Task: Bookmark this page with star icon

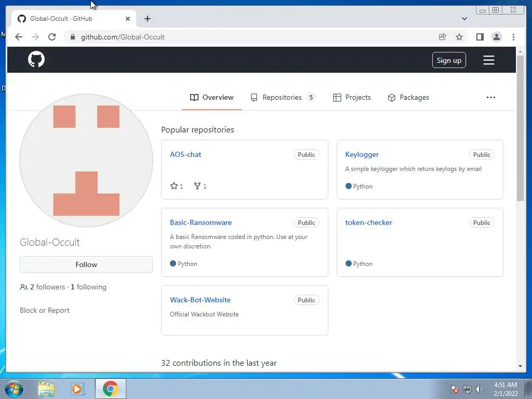Action: 459,37
